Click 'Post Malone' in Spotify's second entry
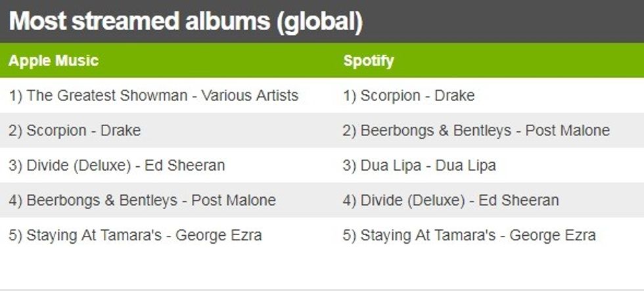Screen dimensions: 644x291 point(567,131)
